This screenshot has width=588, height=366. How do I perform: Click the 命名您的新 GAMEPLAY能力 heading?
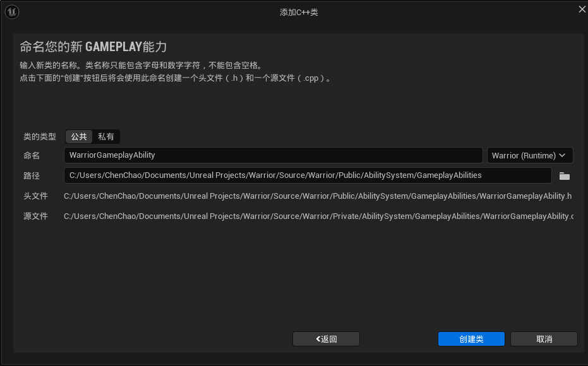coord(93,47)
